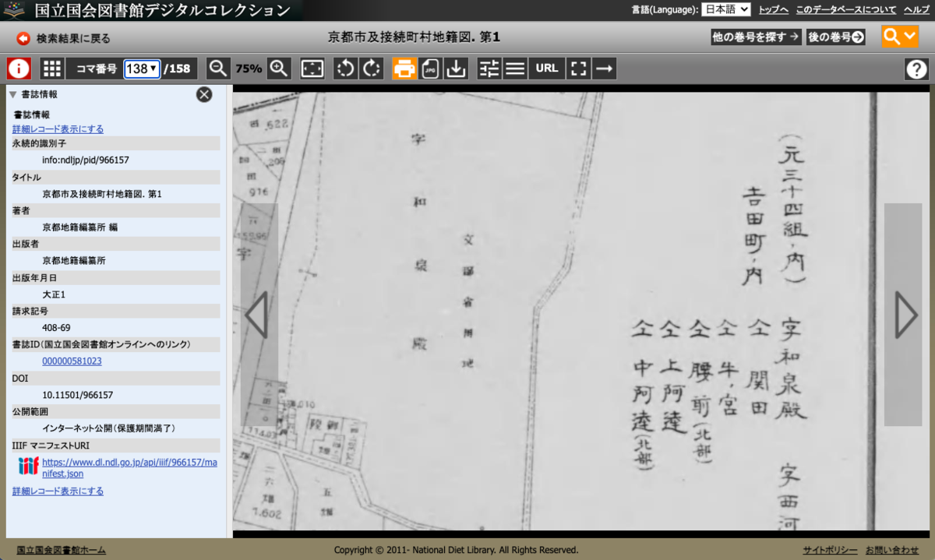Image resolution: width=935 pixels, height=560 pixels.
Task: Click Find other volumes button
Action: pyautogui.click(x=755, y=37)
